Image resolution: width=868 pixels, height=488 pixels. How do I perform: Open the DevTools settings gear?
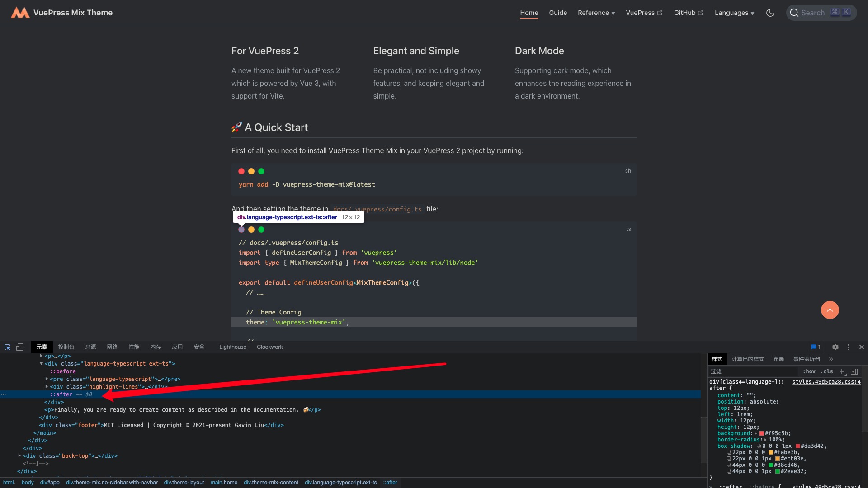click(835, 347)
